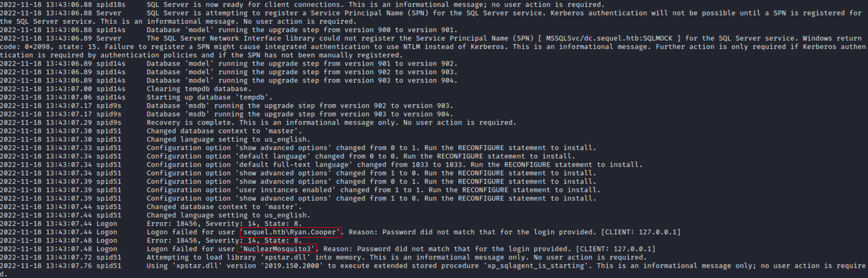Click the timestamp 13:43:07.29

click(x=69, y=122)
